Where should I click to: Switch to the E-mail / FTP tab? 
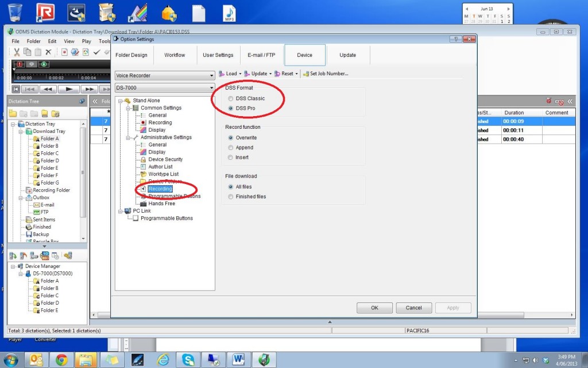tap(261, 55)
